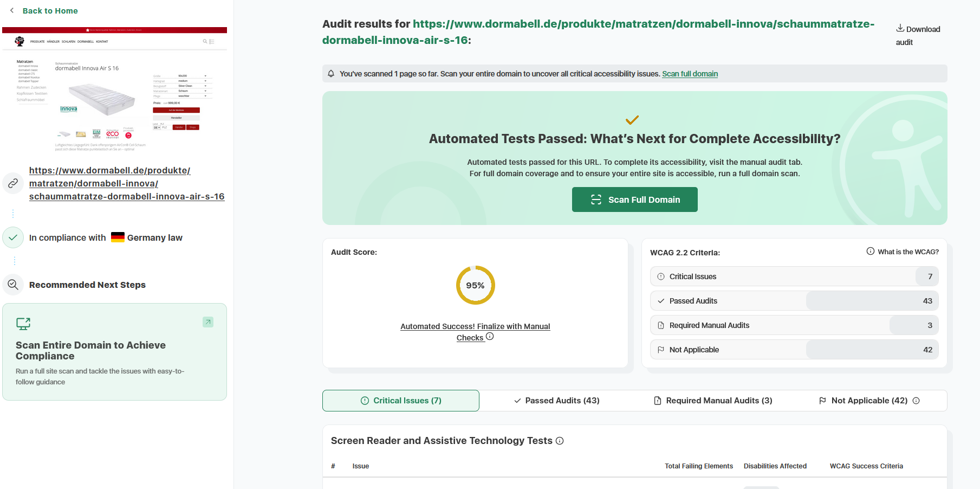Click the magnifier icon beside Recommended Next Steps
The image size is (980, 489).
click(13, 285)
